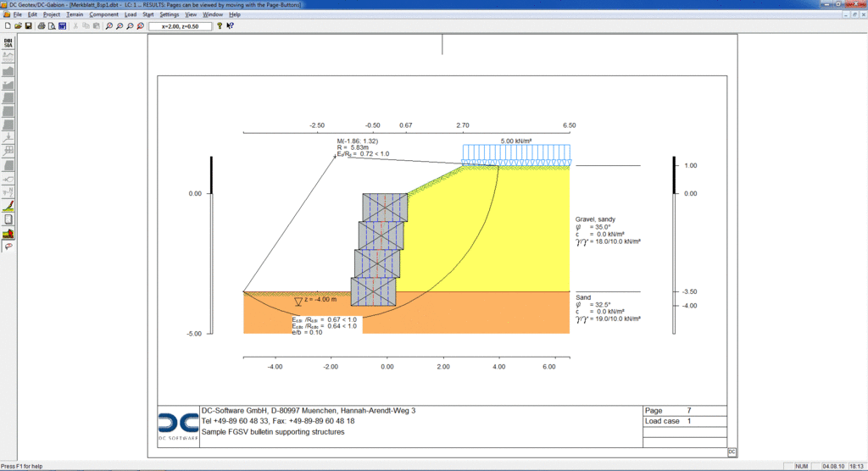Screen dimensions: 868x471
Task: Create a new file from the toolbar
Action: pyautogui.click(x=8, y=26)
